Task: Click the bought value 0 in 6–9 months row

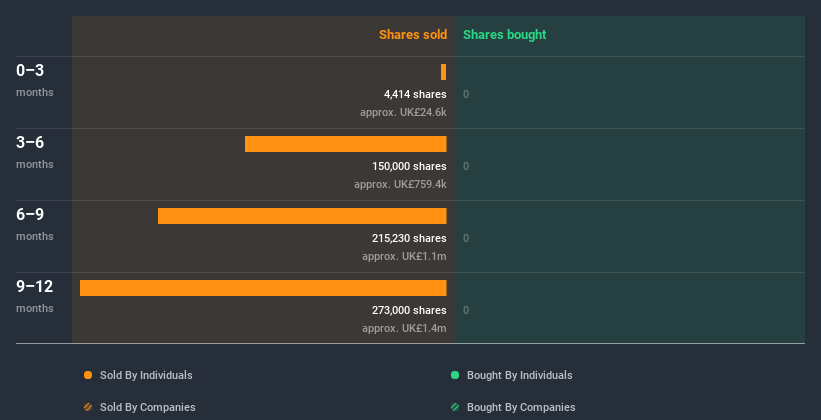Action: click(466, 238)
